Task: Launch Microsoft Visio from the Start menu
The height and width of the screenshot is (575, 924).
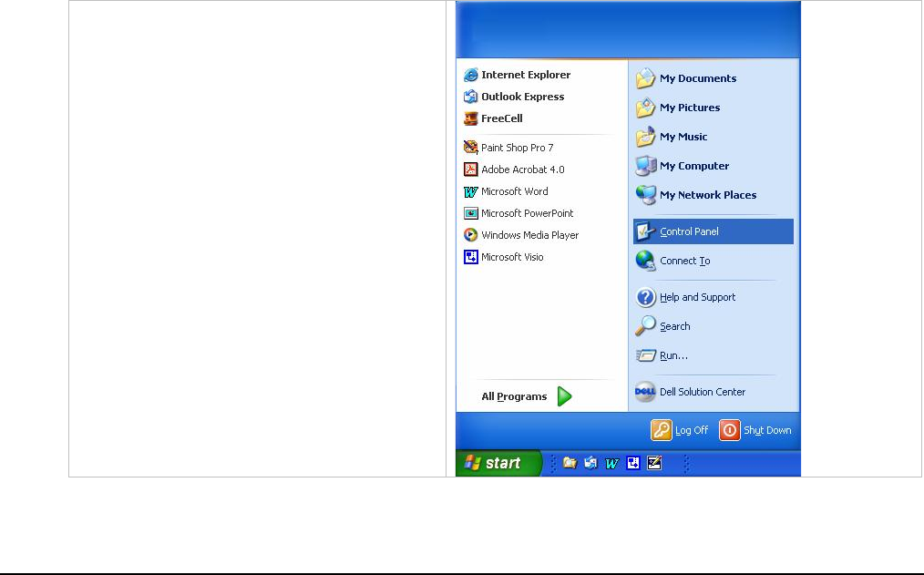Action: 503,257
